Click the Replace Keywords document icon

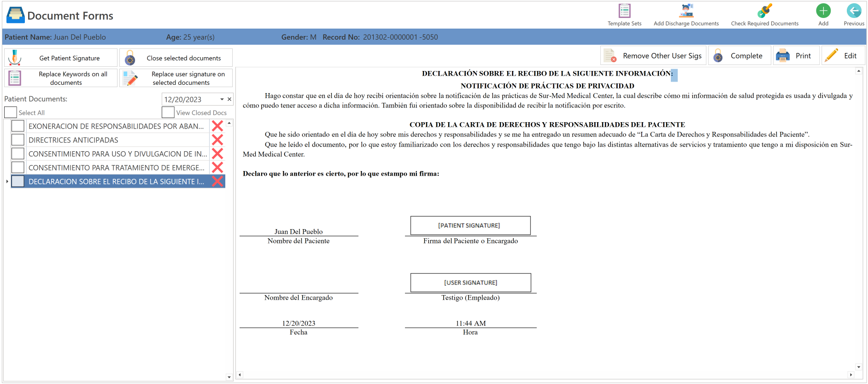pos(15,78)
